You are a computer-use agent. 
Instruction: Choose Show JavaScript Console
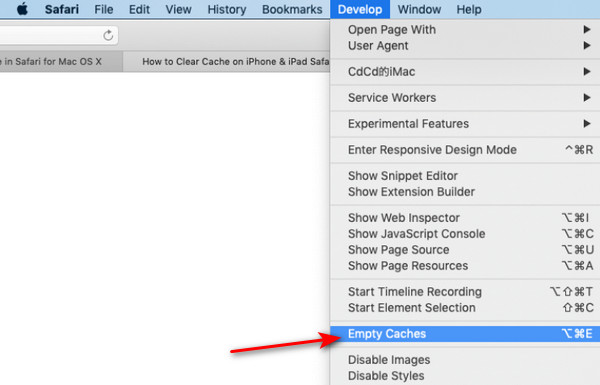tap(465, 234)
